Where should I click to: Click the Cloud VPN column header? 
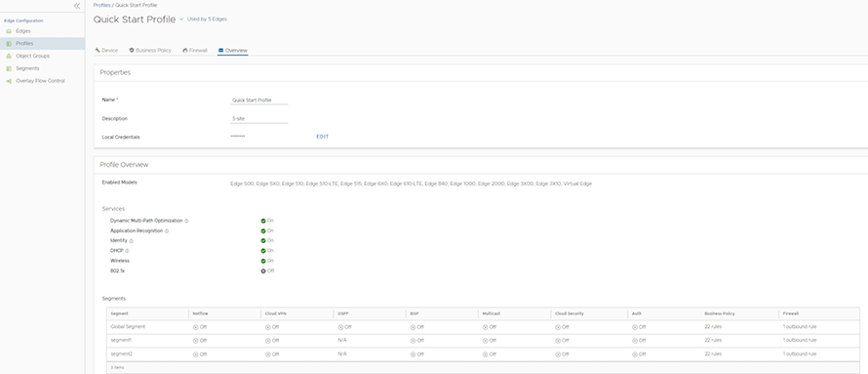pyautogui.click(x=276, y=313)
